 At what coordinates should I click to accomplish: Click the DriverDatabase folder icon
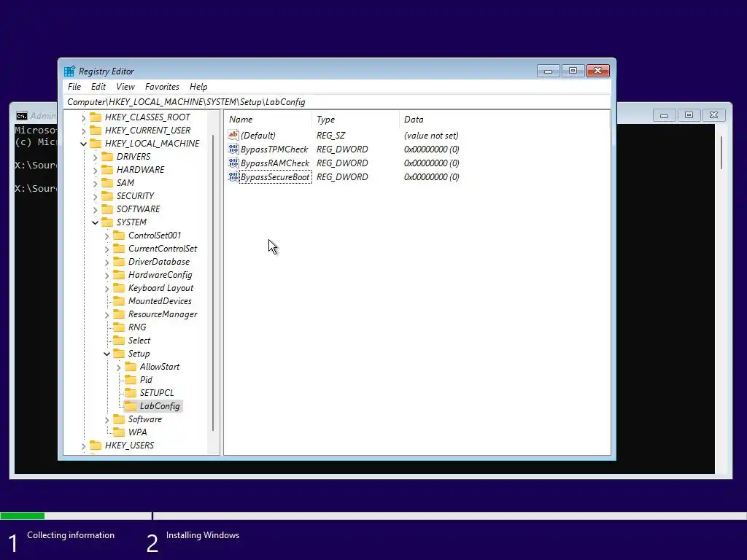pyautogui.click(x=119, y=262)
